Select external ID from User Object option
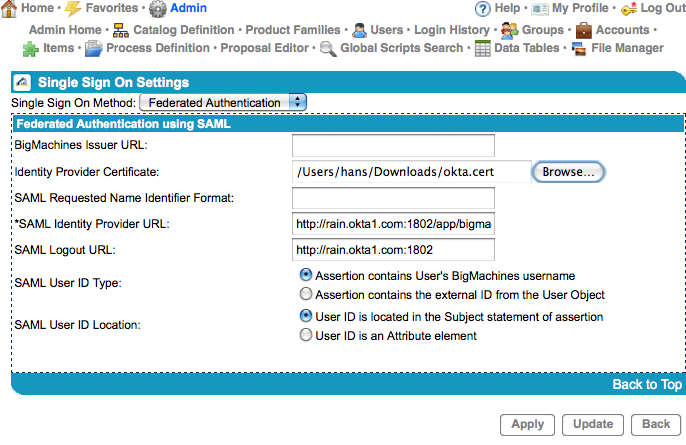The width and height of the screenshot is (686, 445). pyautogui.click(x=307, y=295)
